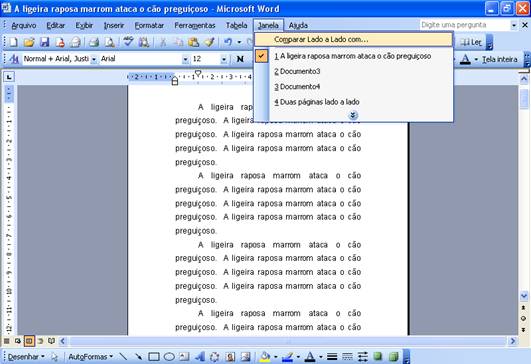
Task: Open the Font size dropdown
Action: pyautogui.click(x=224, y=60)
